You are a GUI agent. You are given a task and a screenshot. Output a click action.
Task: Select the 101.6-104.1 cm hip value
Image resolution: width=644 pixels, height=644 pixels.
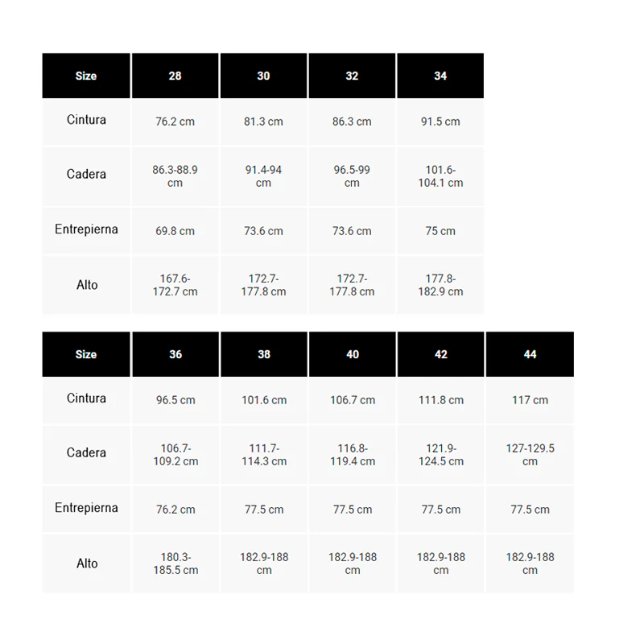tap(440, 176)
